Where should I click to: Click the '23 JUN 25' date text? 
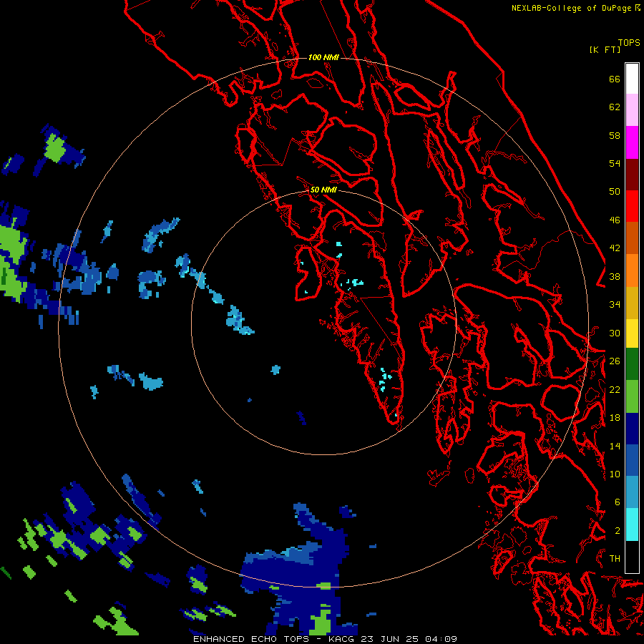[391, 639]
